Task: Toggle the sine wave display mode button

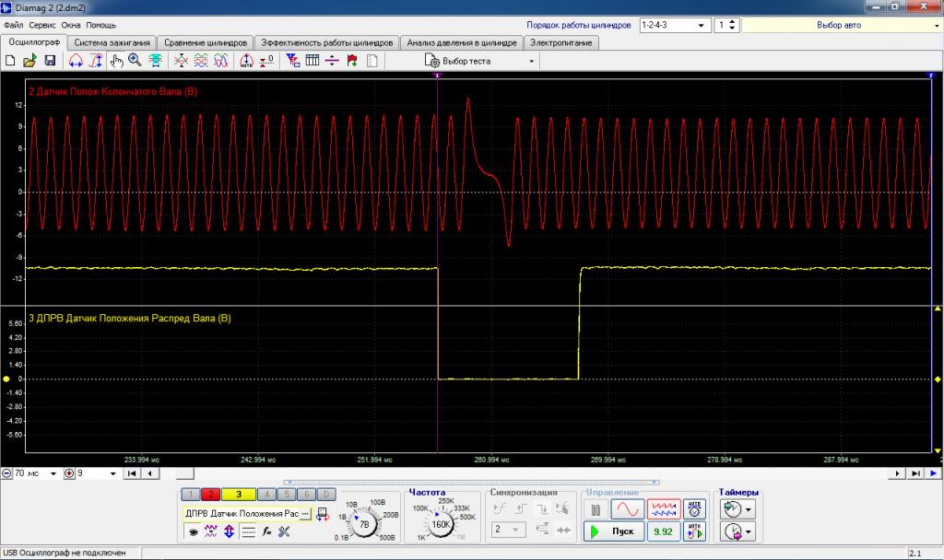Action: click(627, 509)
